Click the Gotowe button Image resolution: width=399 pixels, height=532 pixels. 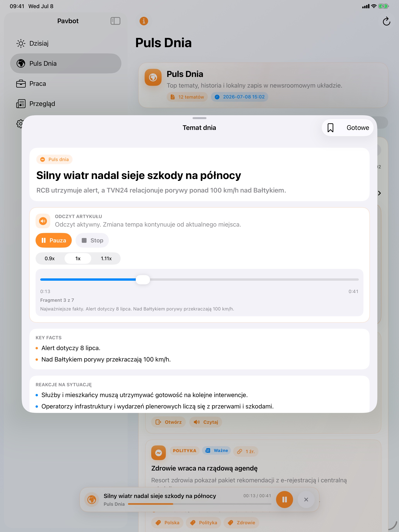pyautogui.click(x=358, y=128)
